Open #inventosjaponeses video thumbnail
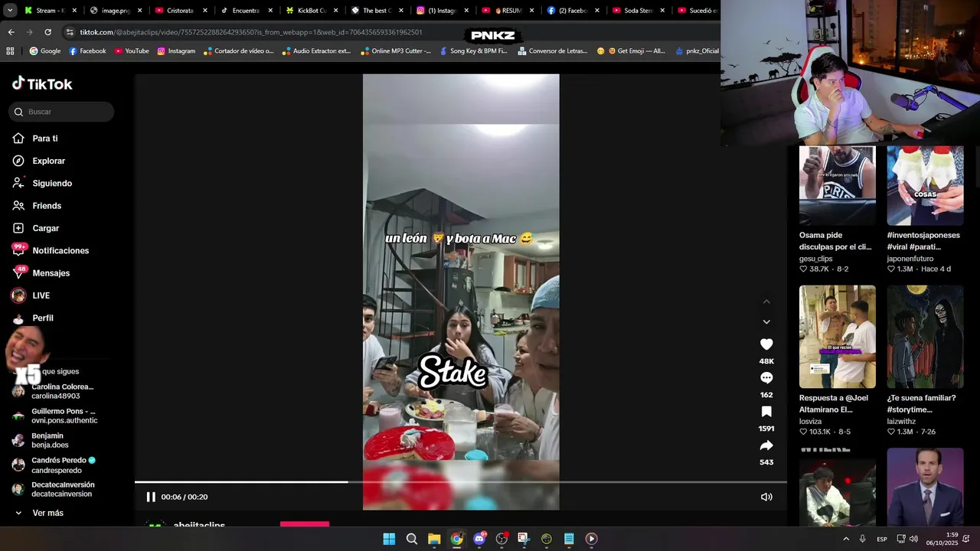The width and height of the screenshot is (980, 551). click(925, 186)
